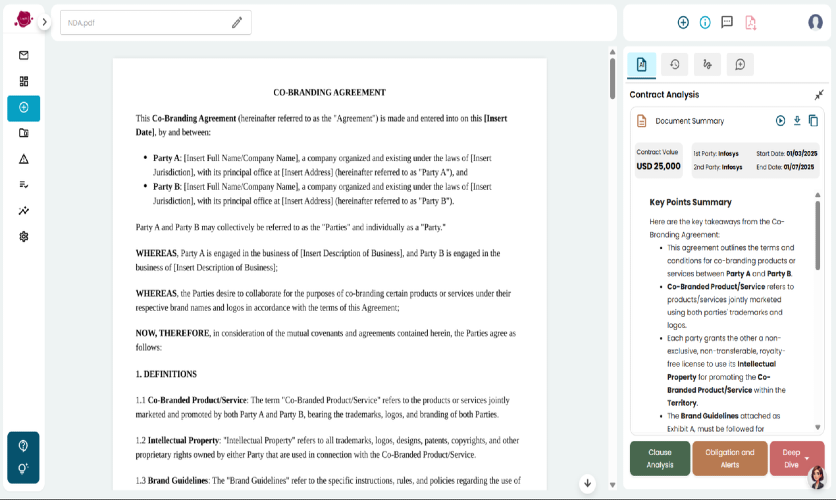Switch to the signature tab

[707, 64]
